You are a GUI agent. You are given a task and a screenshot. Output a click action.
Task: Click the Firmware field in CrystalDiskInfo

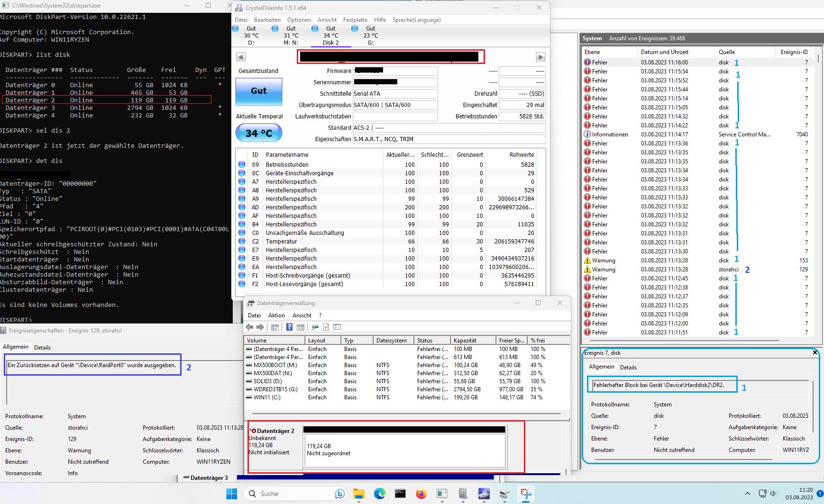pos(395,71)
